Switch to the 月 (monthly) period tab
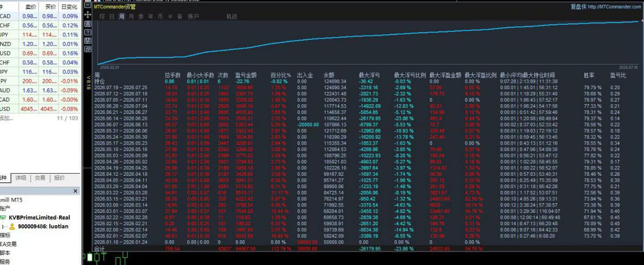 click(131, 17)
